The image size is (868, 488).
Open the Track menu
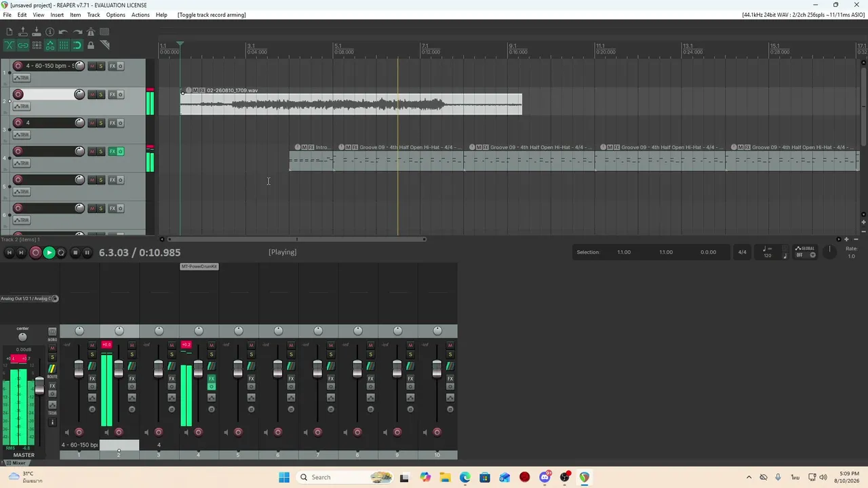tap(94, 15)
